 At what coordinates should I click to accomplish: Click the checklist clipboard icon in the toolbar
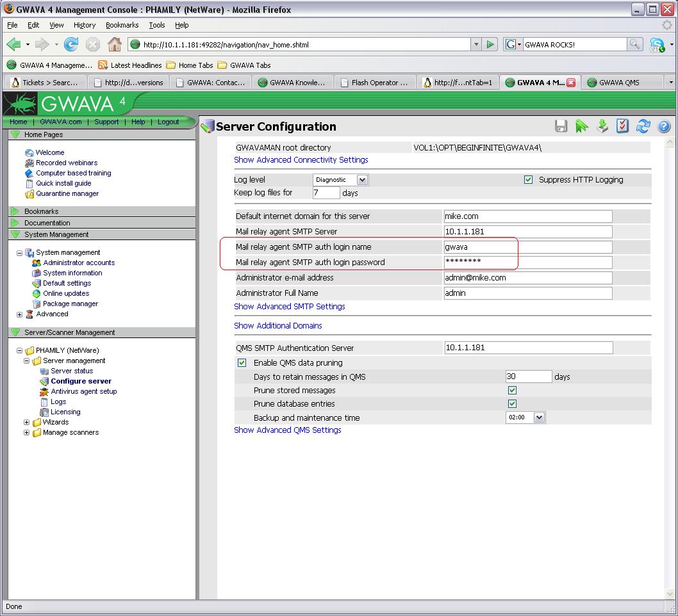pyautogui.click(x=622, y=126)
